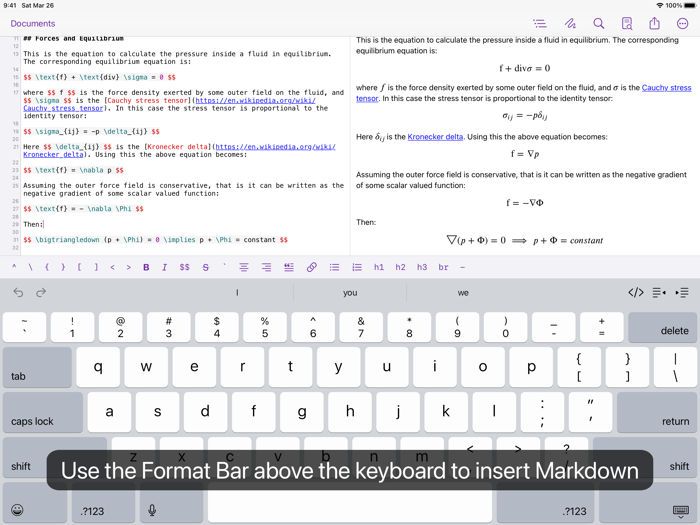Toggle the document preview icon
700x525 pixels.
point(627,23)
